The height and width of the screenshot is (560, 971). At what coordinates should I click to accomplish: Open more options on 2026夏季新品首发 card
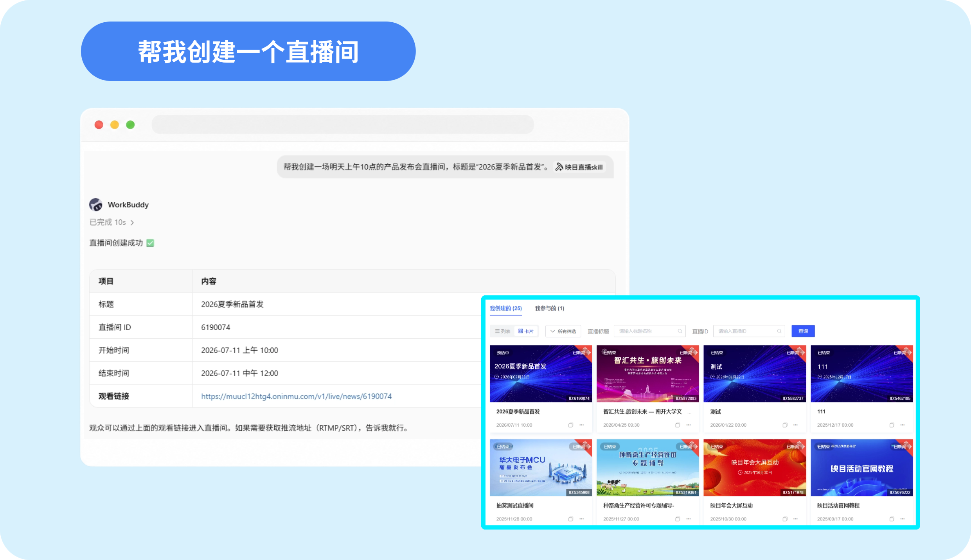pos(582,425)
